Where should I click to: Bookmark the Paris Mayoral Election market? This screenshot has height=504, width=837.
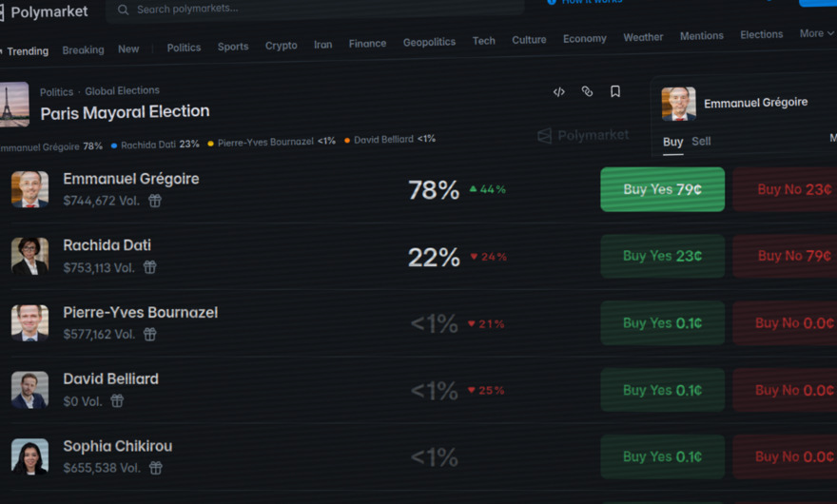point(615,91)
